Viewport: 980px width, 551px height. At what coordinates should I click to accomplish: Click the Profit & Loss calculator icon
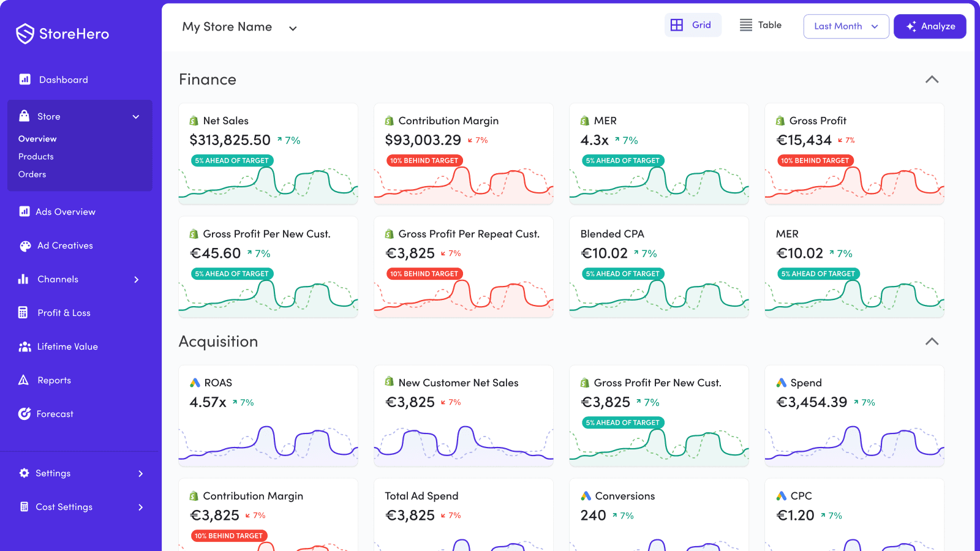point(23,313)
